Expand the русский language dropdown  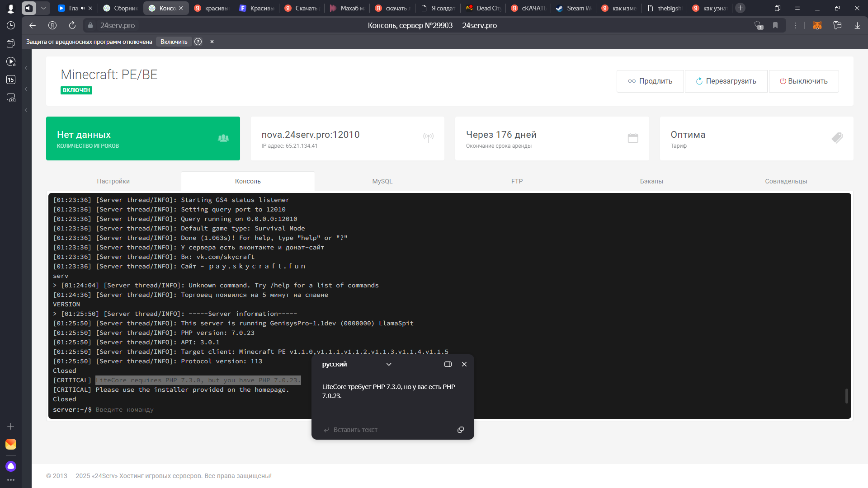pos(389,364)
